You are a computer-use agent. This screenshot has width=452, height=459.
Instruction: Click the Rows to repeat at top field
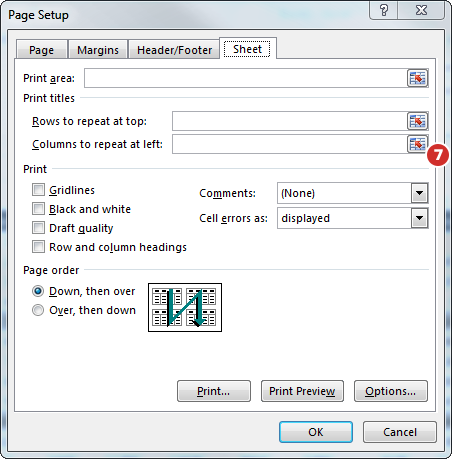[289, 121]
